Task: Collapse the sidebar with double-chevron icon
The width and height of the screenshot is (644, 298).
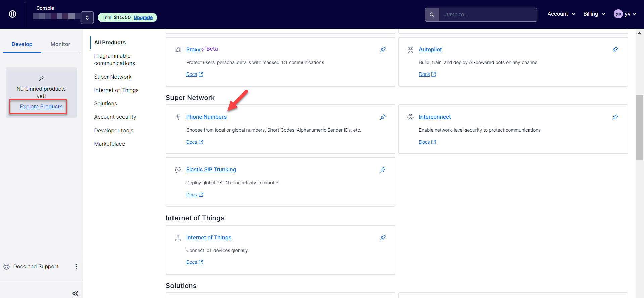Action: pos(75,293)
